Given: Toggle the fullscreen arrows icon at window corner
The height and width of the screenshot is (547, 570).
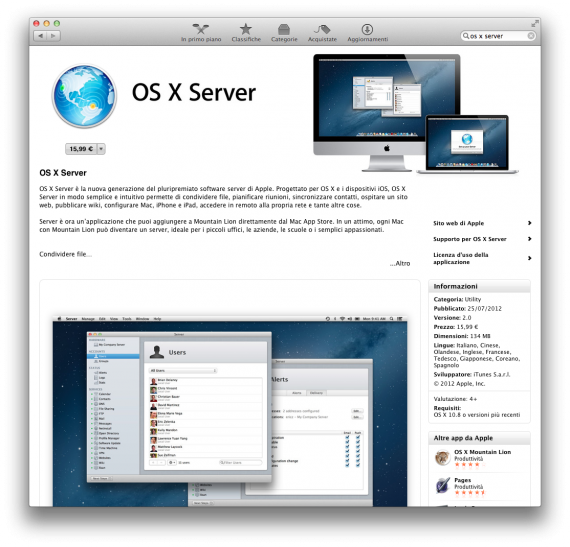Looking at the screenshot, I should coord(534,24).
